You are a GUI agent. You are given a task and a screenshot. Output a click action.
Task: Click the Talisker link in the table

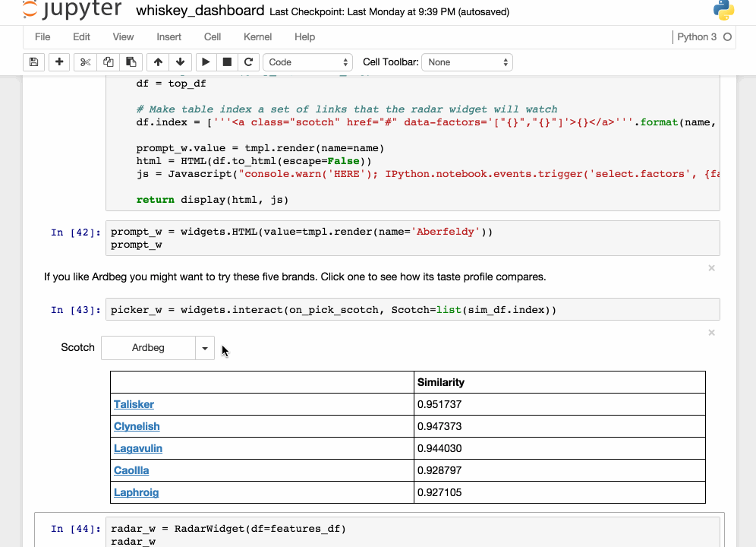click(x=134, y=404)
